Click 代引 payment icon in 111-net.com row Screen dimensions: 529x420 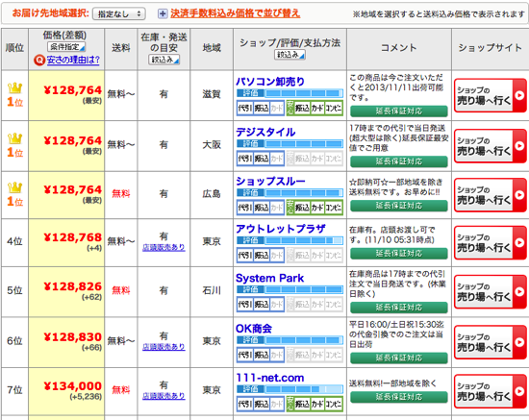click(245, 404)
